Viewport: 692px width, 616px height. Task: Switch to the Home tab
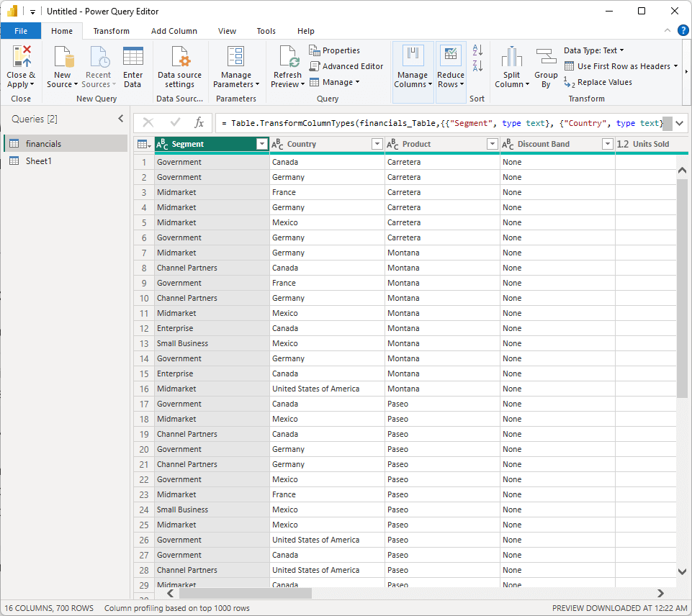(x=62, y=31)
